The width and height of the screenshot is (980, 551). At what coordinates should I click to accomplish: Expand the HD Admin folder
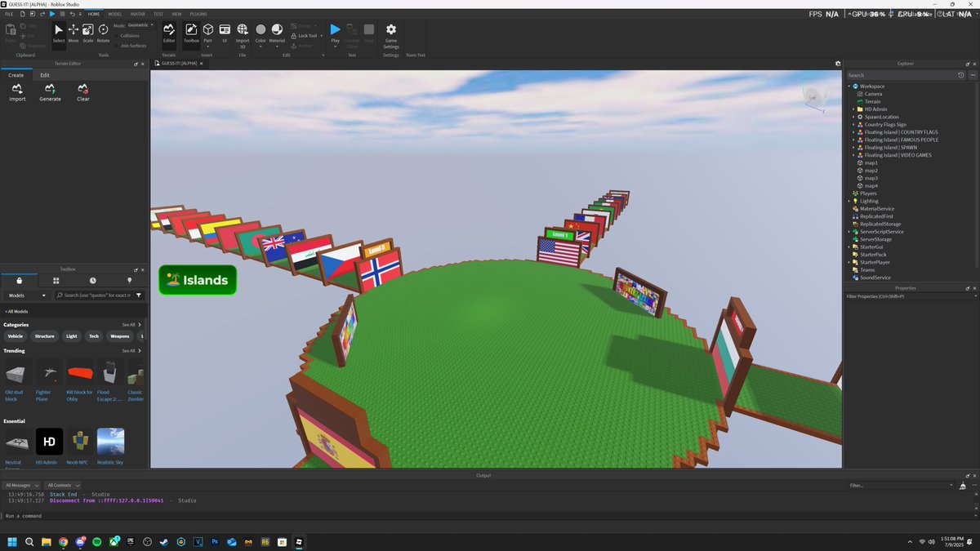(x=854, y=109)
